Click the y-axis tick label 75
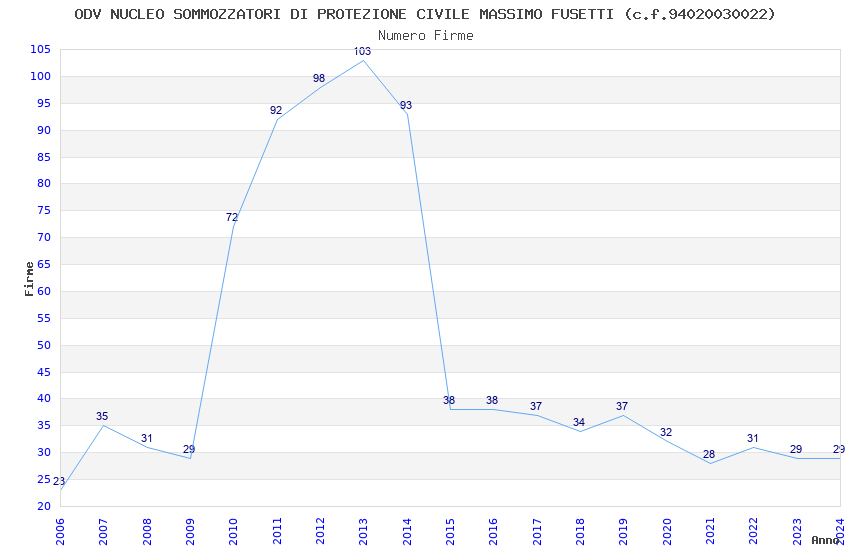Screen dimensions: 850x550 (x=43, y=210)
